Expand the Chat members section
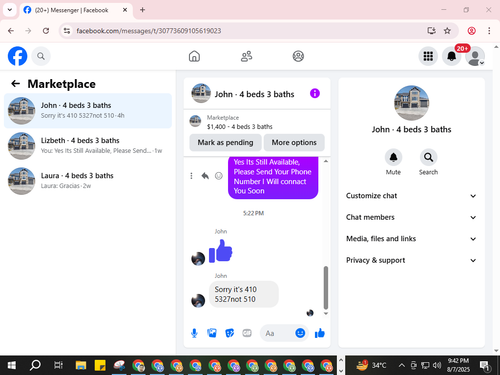This screenshot has height=375, width=500. [x=411, y=217]
